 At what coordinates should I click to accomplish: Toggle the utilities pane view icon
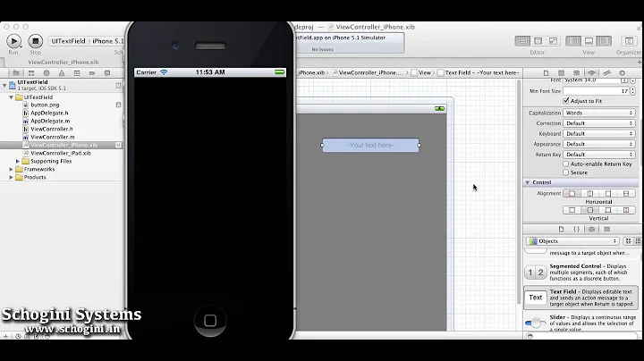604,41
